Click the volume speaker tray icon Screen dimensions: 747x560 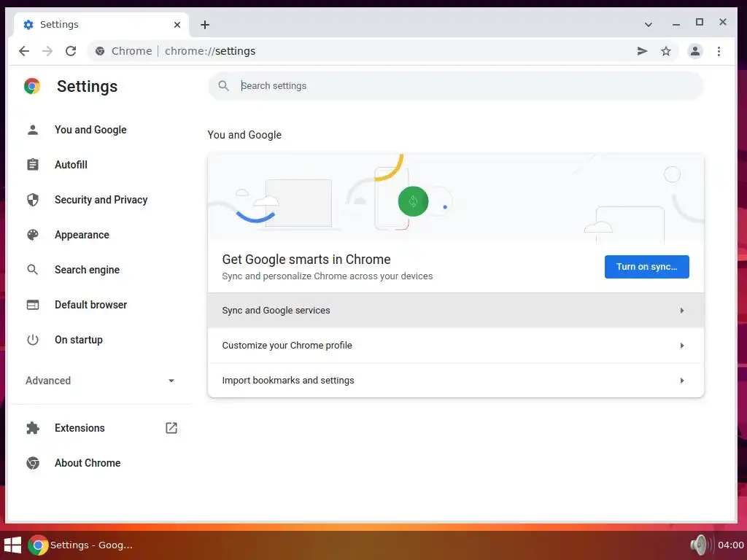701,545
